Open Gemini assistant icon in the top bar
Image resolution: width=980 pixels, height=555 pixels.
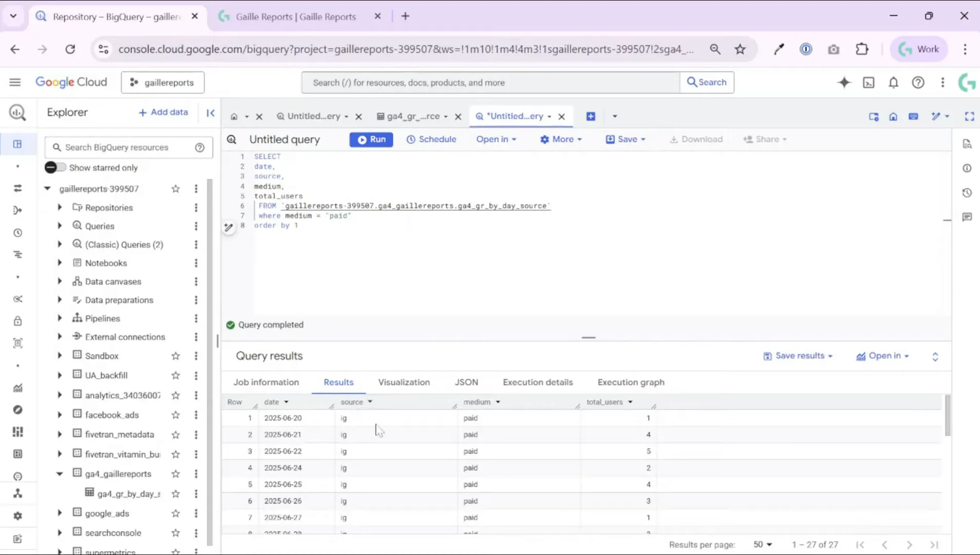point(844,82)
